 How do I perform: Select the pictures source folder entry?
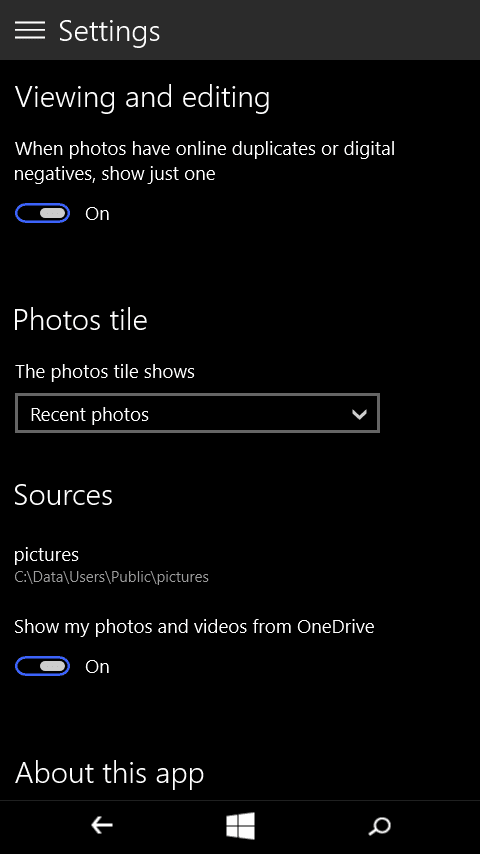pyautogui.click(x=111, y=564)
